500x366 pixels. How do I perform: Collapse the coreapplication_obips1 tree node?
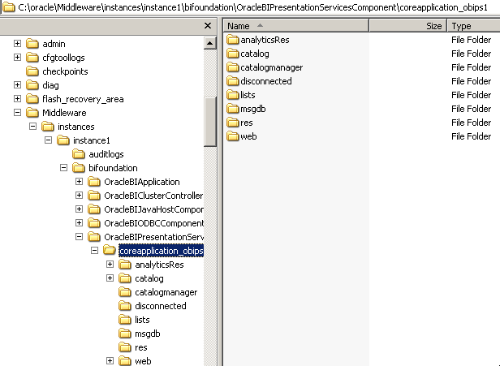point(95,250)
